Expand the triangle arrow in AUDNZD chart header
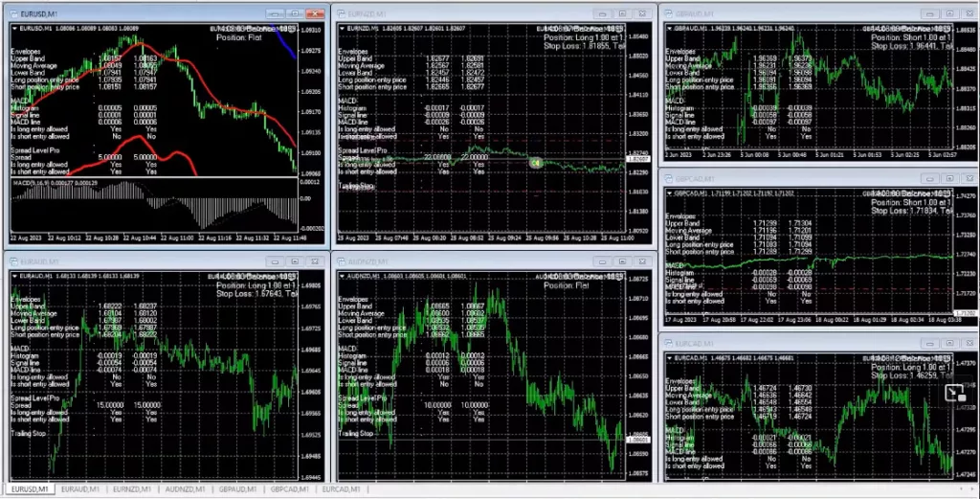 pos(342,275)
